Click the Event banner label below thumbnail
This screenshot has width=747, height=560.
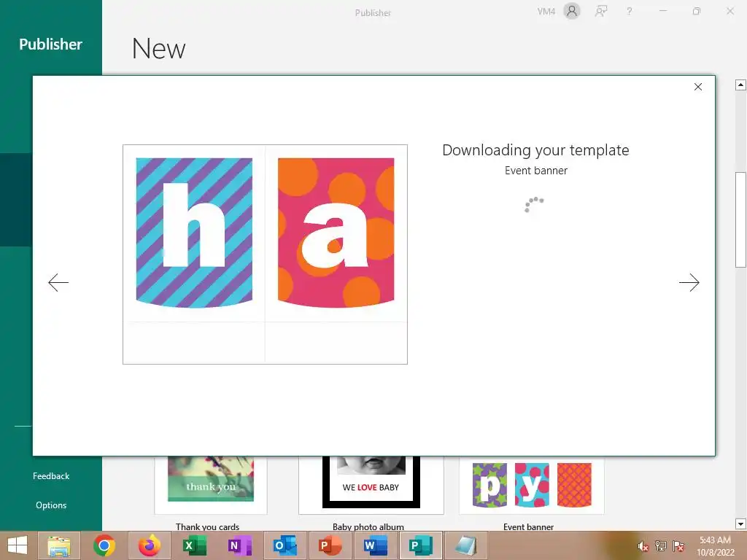click(x=528, y=526)
